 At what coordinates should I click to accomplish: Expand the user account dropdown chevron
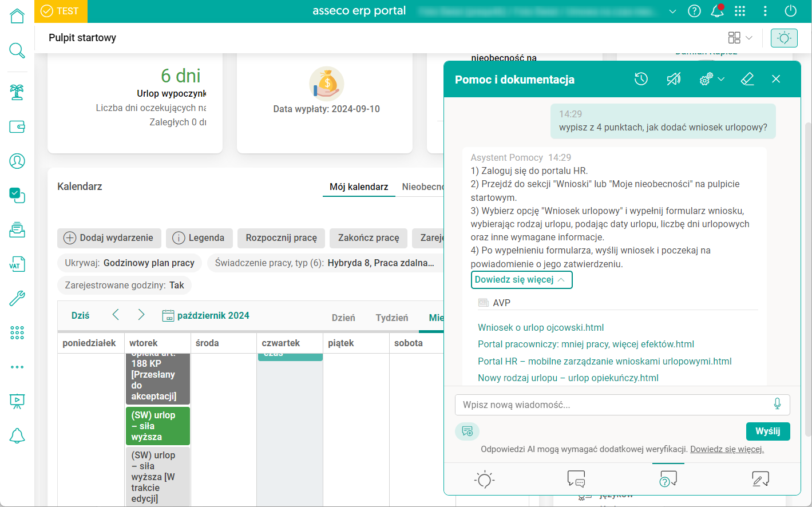pyautogui.click(x=672, y=11)
